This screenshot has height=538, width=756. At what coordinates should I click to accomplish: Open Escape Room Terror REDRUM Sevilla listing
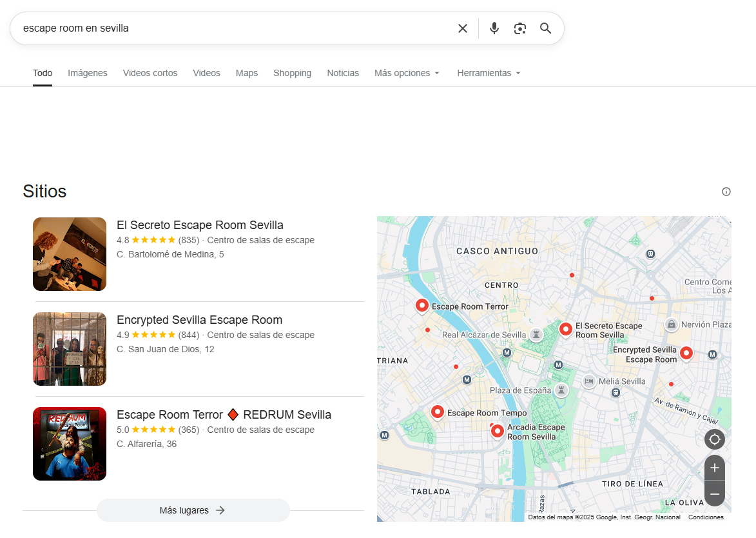tap(224, 415)
